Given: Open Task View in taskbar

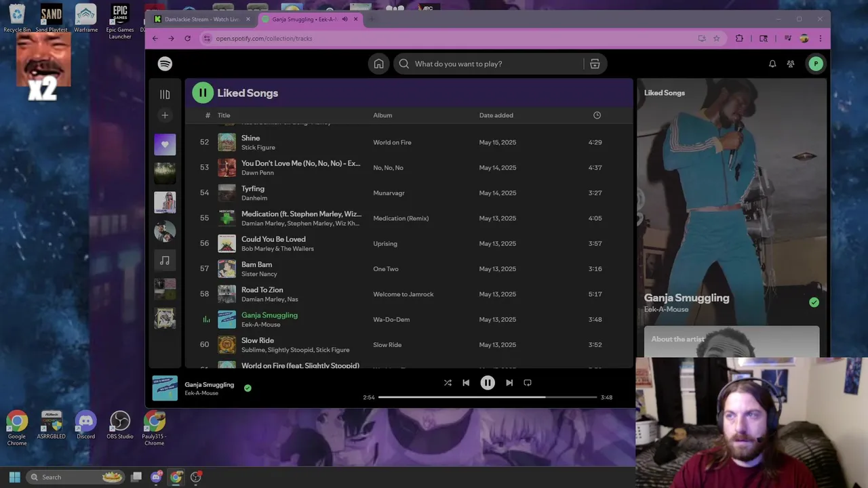Looking at the screenshot, I should point(136,477).
